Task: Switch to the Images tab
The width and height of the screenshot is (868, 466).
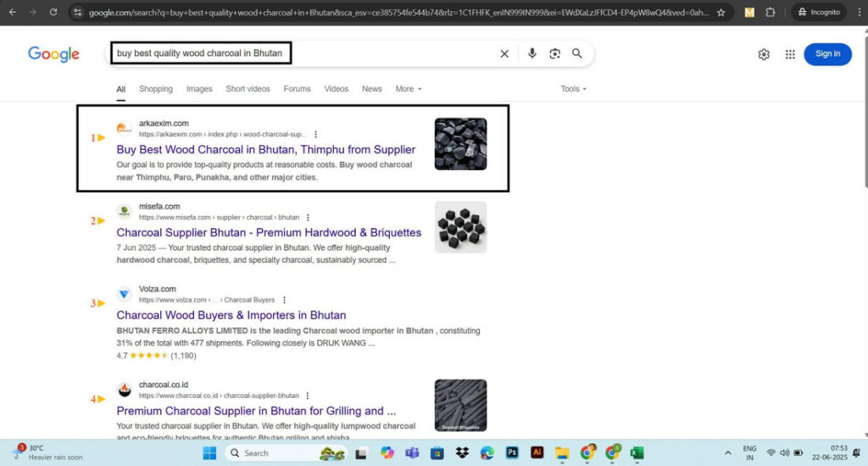Action: point(199,89)
